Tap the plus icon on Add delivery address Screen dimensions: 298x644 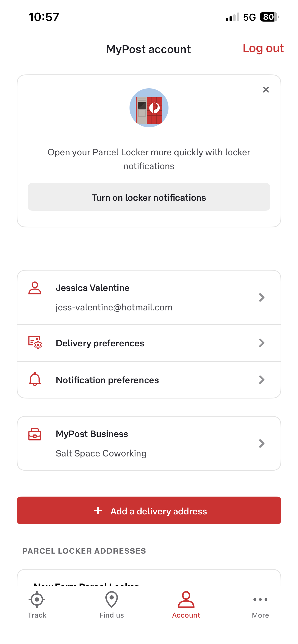(98, 510)
